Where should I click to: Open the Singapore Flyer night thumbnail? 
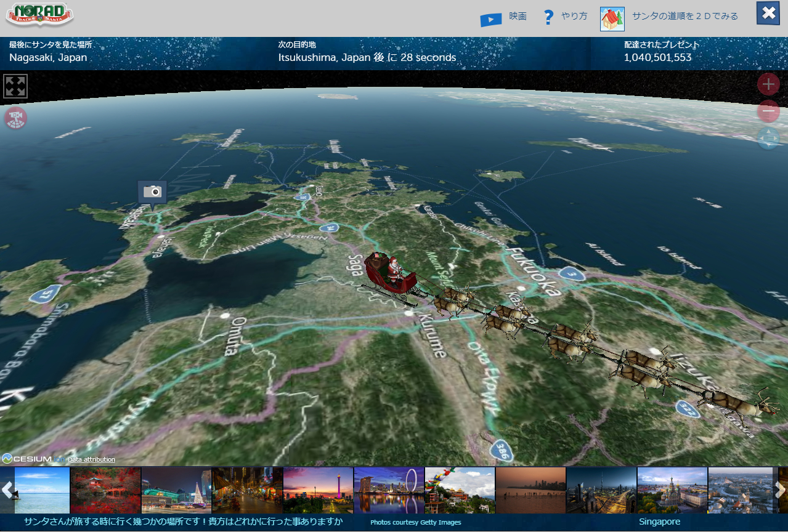[x=389, y=490]
